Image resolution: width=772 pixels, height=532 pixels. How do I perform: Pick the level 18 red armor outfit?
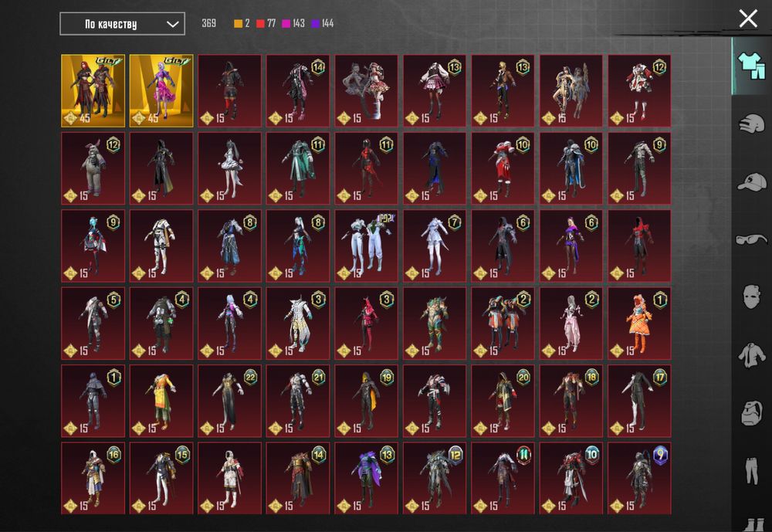pyautogui.click(x=571, y=401)
